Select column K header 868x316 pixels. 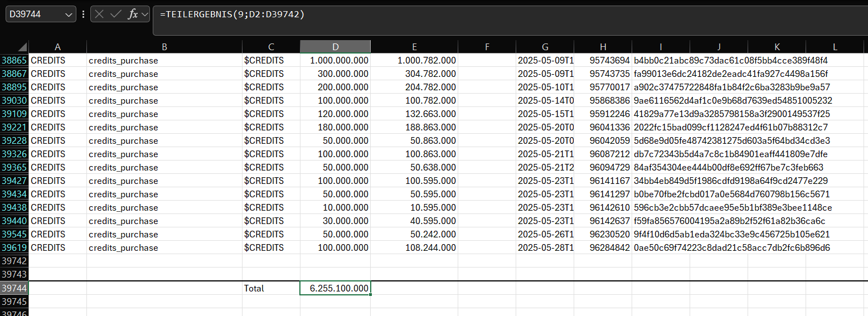[777, 47]
